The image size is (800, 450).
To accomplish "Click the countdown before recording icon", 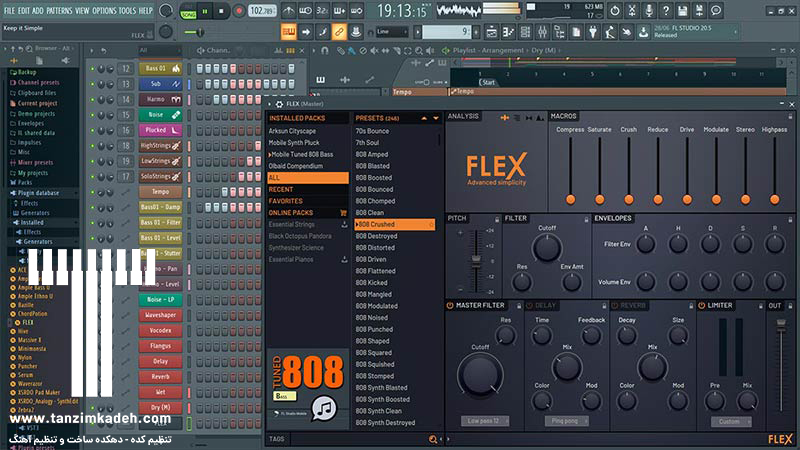I will pos(322,11).
